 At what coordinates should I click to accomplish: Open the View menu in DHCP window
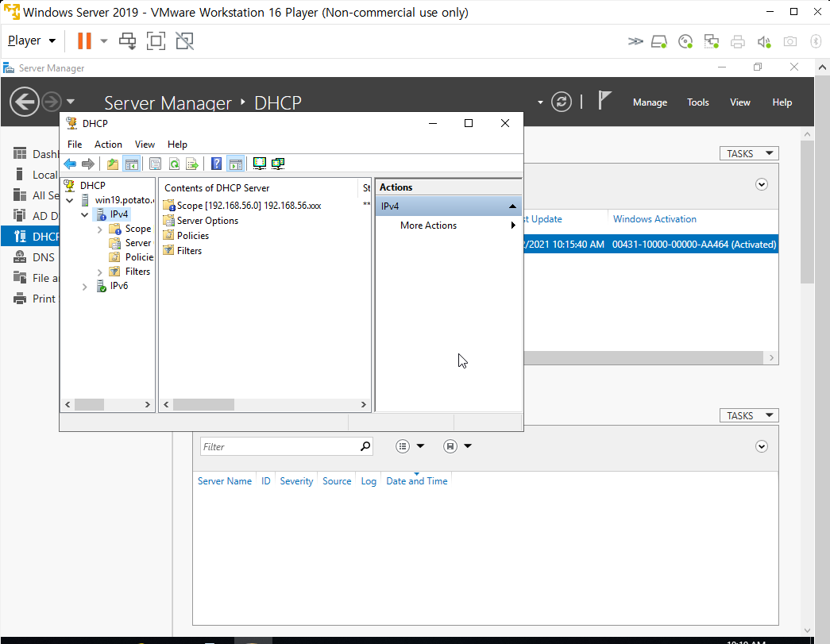[x=145, y=145]
